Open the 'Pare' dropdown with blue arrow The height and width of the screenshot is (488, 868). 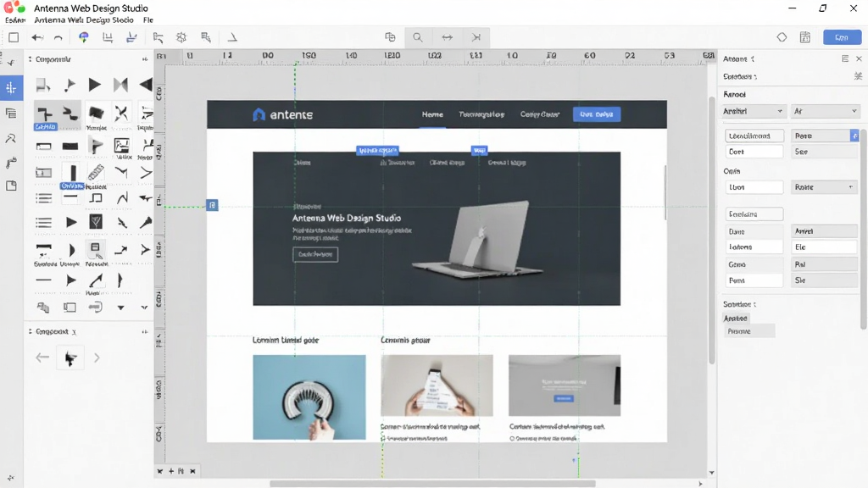pyautogui.click(x=825, y=136)
